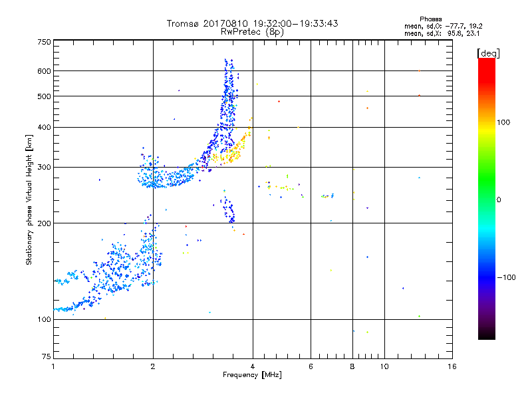Click the y-axis tick label "400"

(45, 128)
